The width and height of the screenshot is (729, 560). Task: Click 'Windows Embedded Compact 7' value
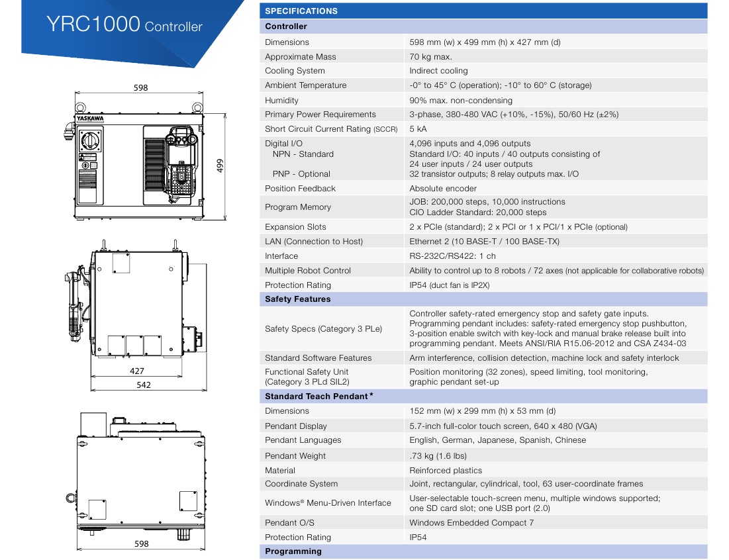point(471,523)
